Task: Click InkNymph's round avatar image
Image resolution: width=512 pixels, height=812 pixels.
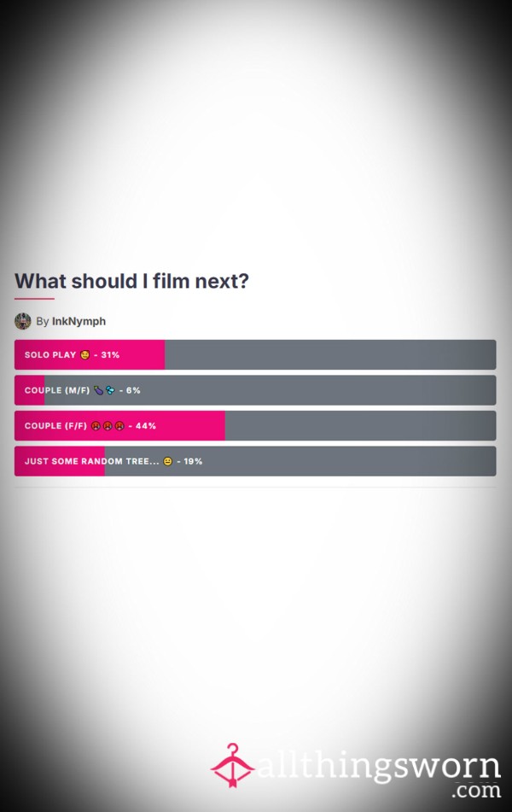Action: 23,321
